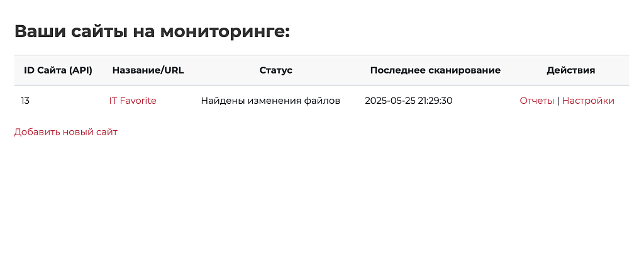The height and width of the screenshot is (256, 644).
Task: Click the site ID value 13
Action: pos(25,101)
